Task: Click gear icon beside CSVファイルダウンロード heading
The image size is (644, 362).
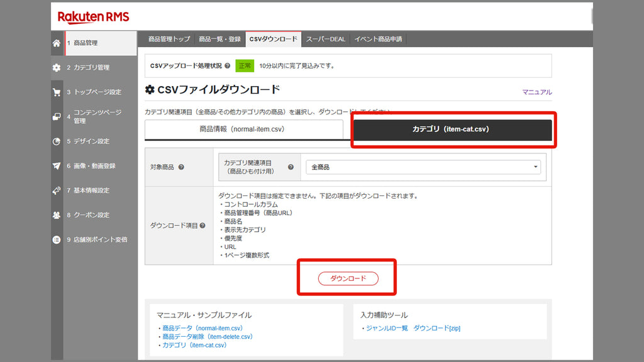Action: click(x=150, y=89)
